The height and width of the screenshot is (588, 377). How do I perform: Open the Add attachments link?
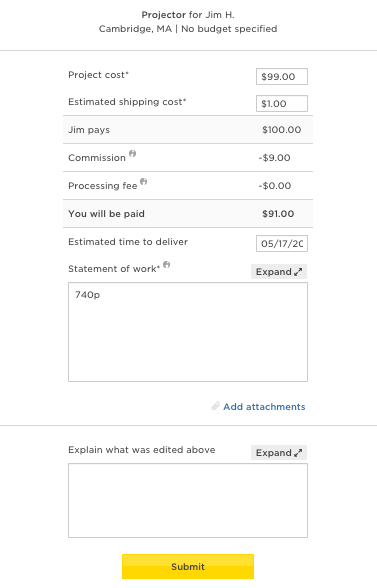pos(264,406)
